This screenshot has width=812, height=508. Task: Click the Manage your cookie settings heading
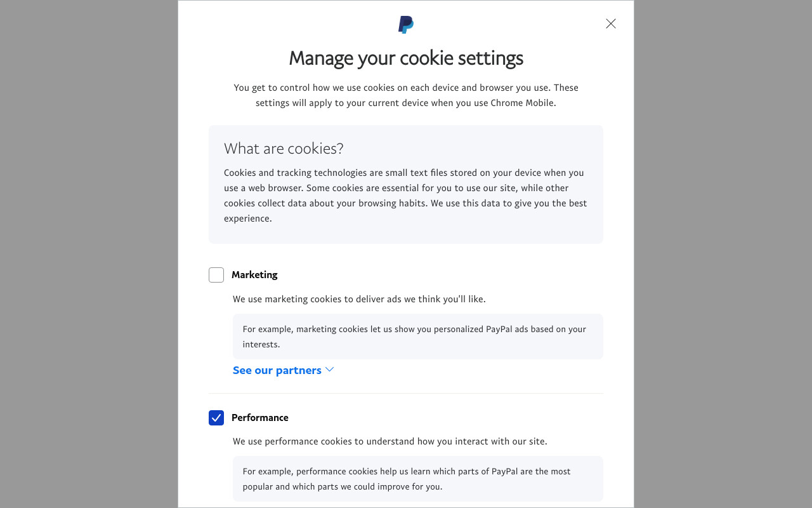(x=406, y=58)
